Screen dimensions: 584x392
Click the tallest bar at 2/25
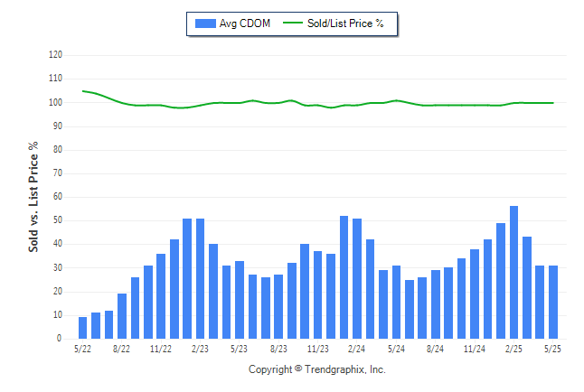point(513,272)
